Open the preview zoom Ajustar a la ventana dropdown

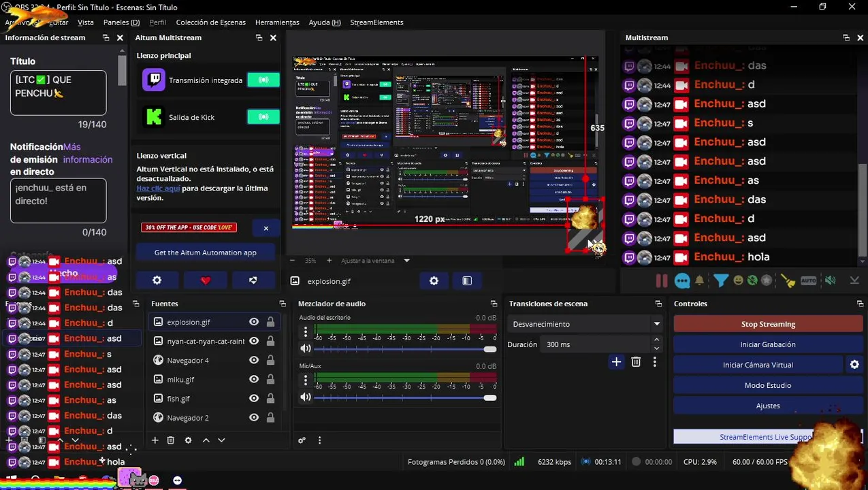(x=376, y=261)
